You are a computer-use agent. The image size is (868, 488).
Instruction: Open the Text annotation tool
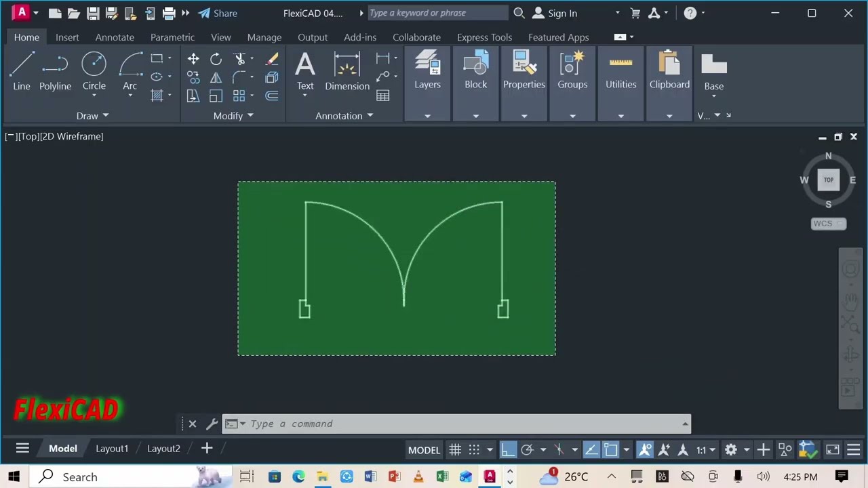(x=305, y=71)
